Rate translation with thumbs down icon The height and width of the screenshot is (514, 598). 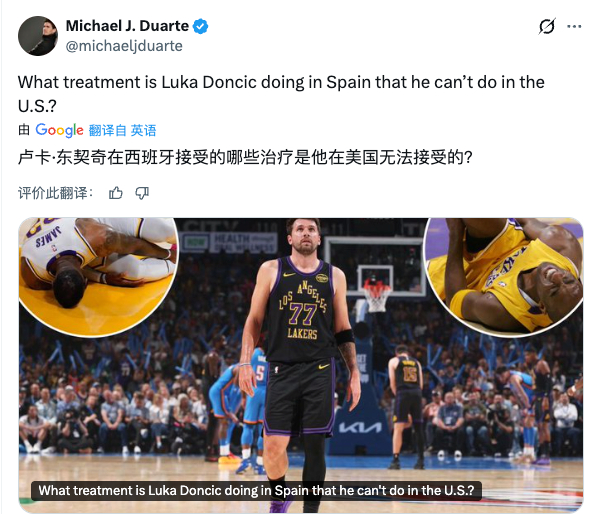click(x=142, y=193)
